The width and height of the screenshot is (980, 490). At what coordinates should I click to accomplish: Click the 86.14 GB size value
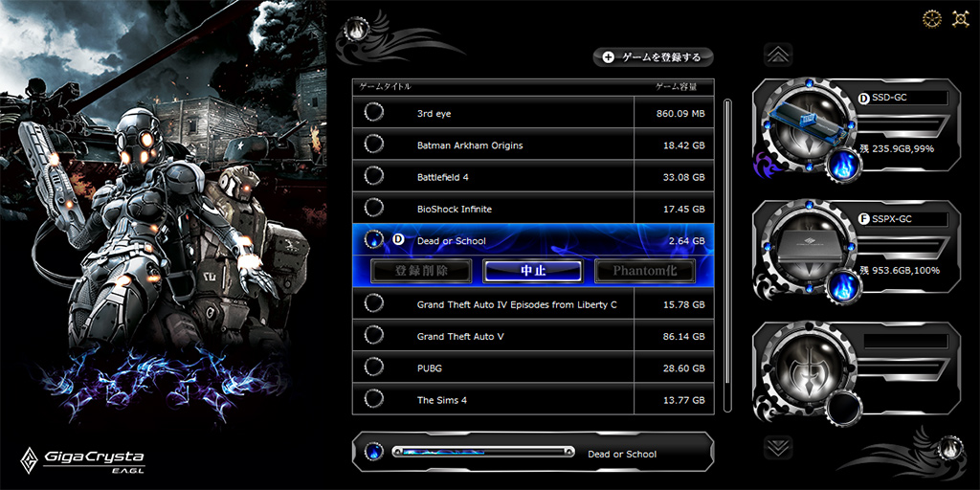click(x=683, y=336)
